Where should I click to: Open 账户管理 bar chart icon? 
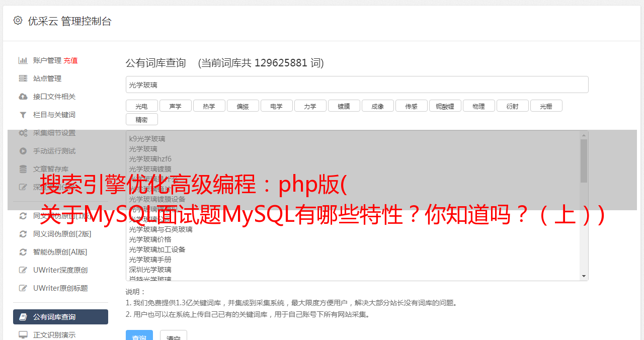coord(23,60)
